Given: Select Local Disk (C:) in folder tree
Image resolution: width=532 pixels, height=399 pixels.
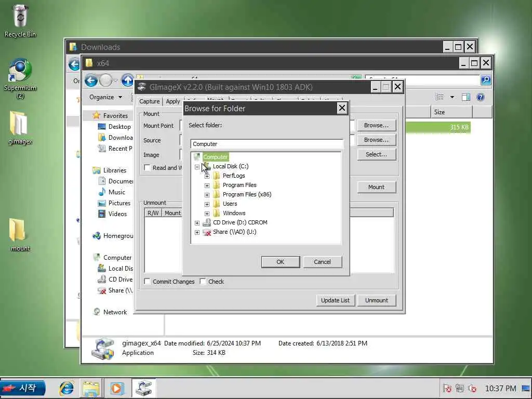Looking at the screenshot, I should [231, 166].
